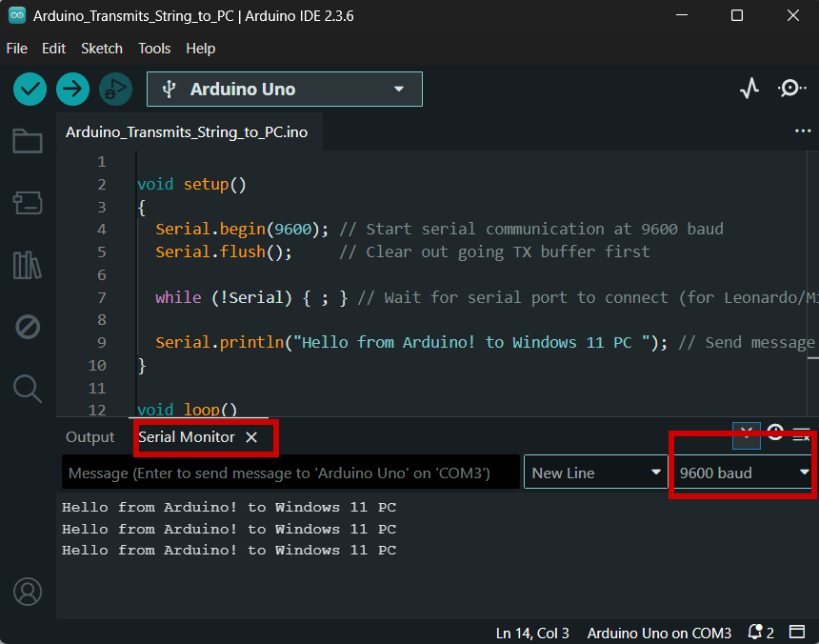Maximize the Arduino IDE window
This screenshot has width=819, height=644.
coord(737,15)
